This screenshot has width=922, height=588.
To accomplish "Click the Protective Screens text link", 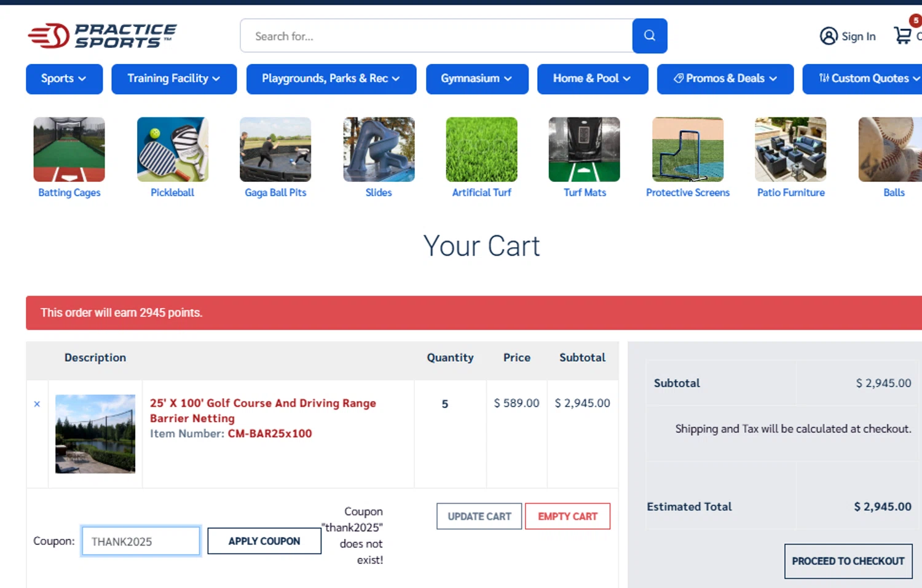I will click(688, 192).
